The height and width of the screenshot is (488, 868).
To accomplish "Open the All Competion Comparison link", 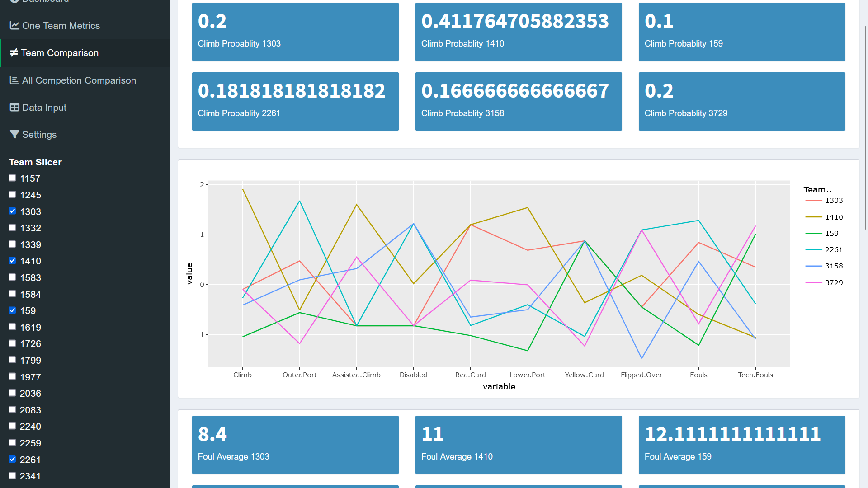I will [79, 80].
